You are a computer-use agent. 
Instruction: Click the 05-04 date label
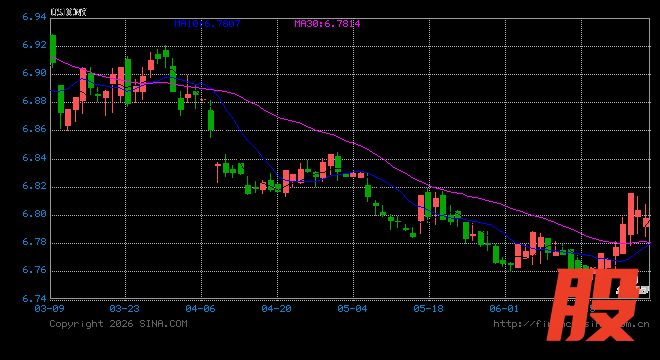[352, 309]
